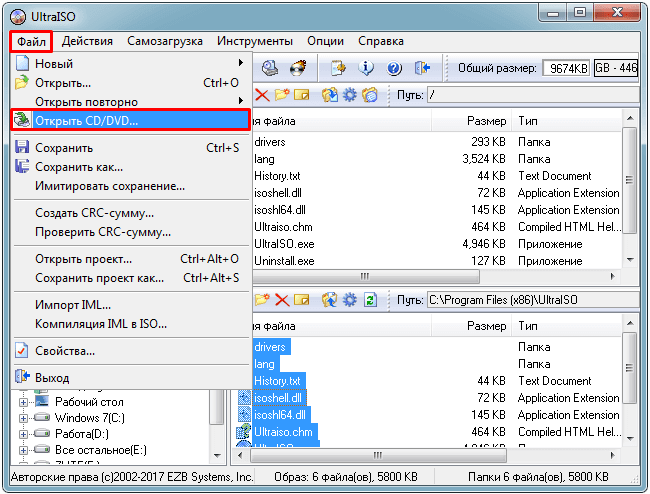Click the exit door toolbar icon
The width and height of the screenshot is (650, 494).
pos(422,68)
